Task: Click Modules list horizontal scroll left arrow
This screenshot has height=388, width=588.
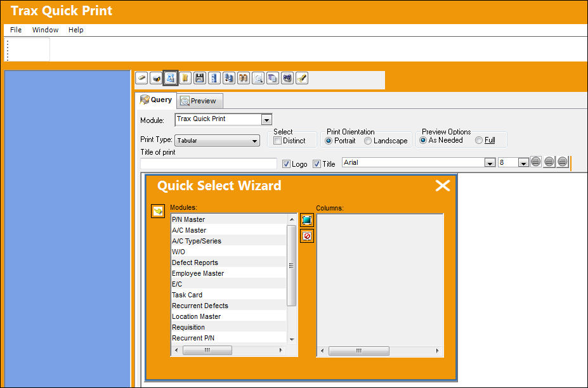Action: coord(176,350)
